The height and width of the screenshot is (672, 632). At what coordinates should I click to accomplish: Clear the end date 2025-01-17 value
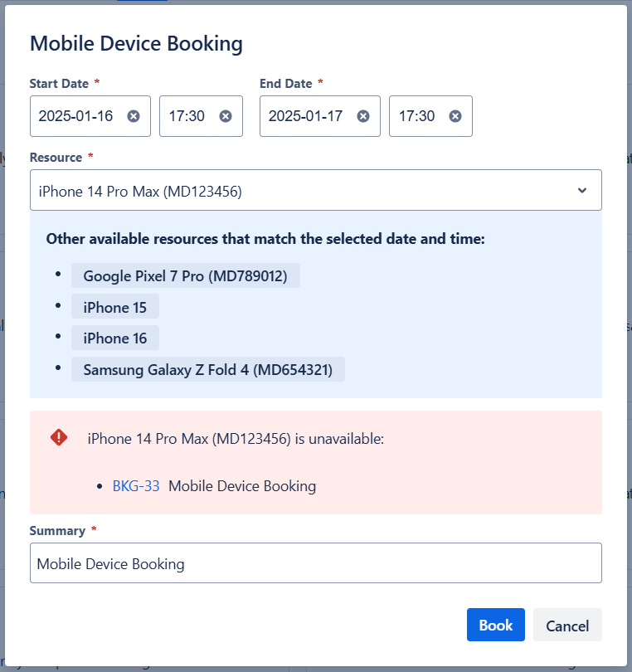click(x=363, y=116)
